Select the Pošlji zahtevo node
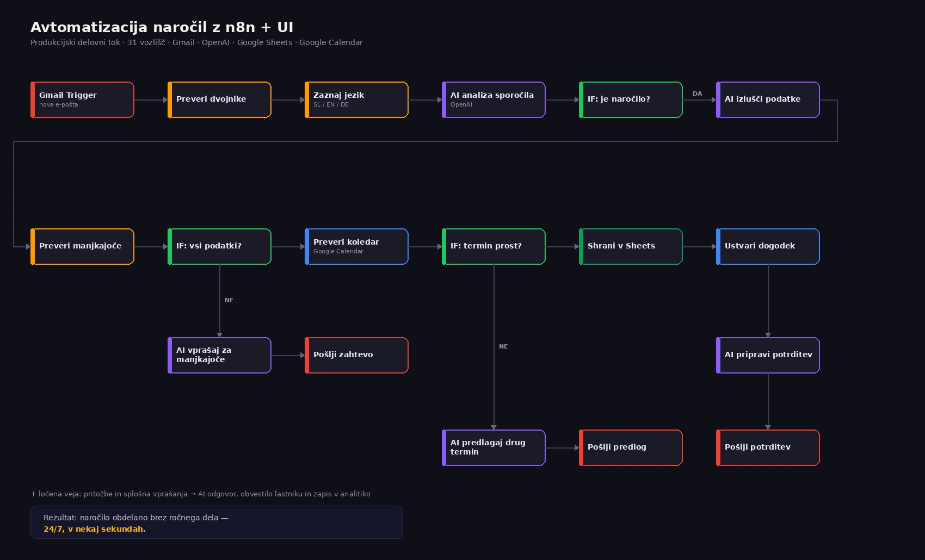 (356, 356)
